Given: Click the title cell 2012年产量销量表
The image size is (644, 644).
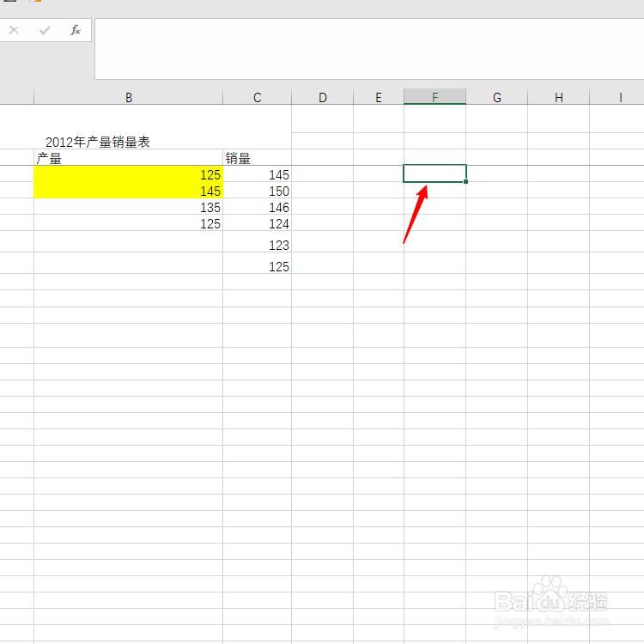Looking at the screenshot, I should tap(98, 142).
